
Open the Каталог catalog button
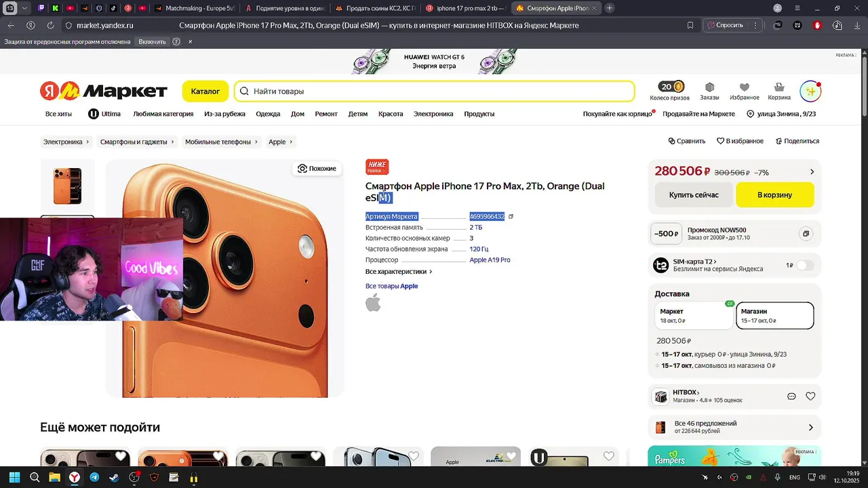[205, 91]
